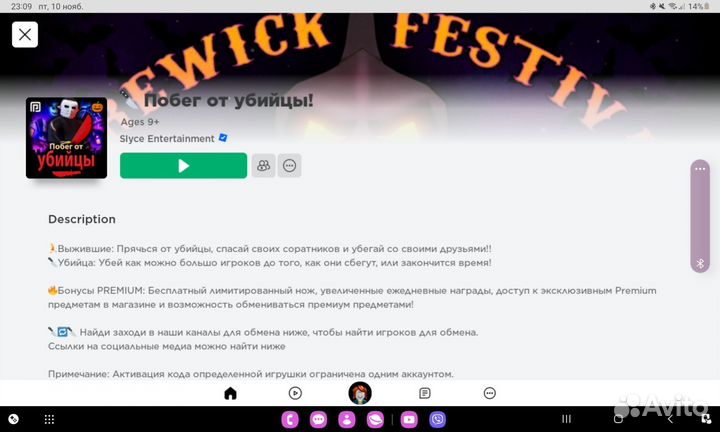Go to the Home tab in bottom navigation
720x432 pixels.
coord(231,393)
